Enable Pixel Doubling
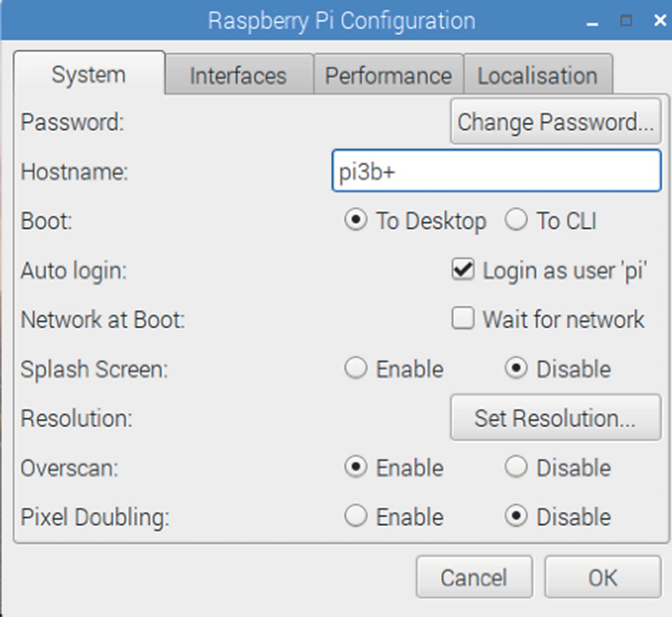 [356, 516]
